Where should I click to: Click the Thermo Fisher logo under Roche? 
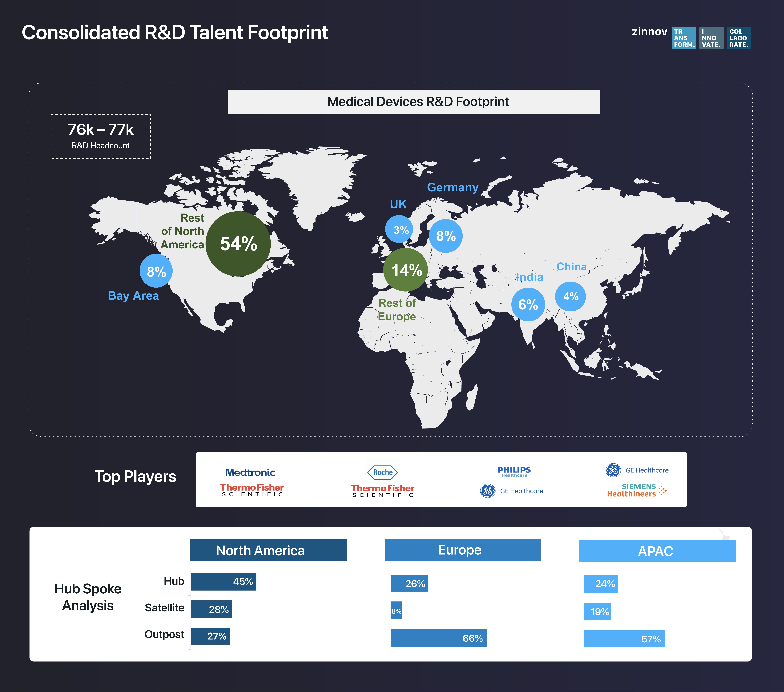[382, 491]
